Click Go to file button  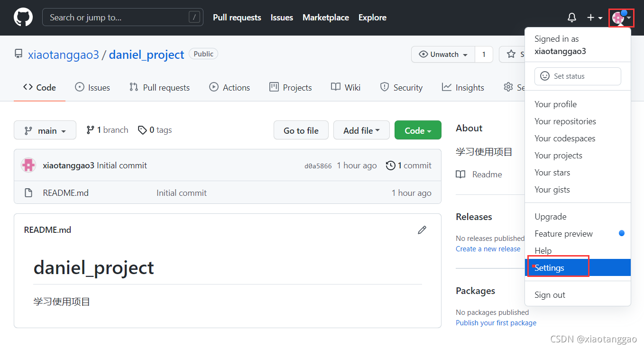point(301,130)
